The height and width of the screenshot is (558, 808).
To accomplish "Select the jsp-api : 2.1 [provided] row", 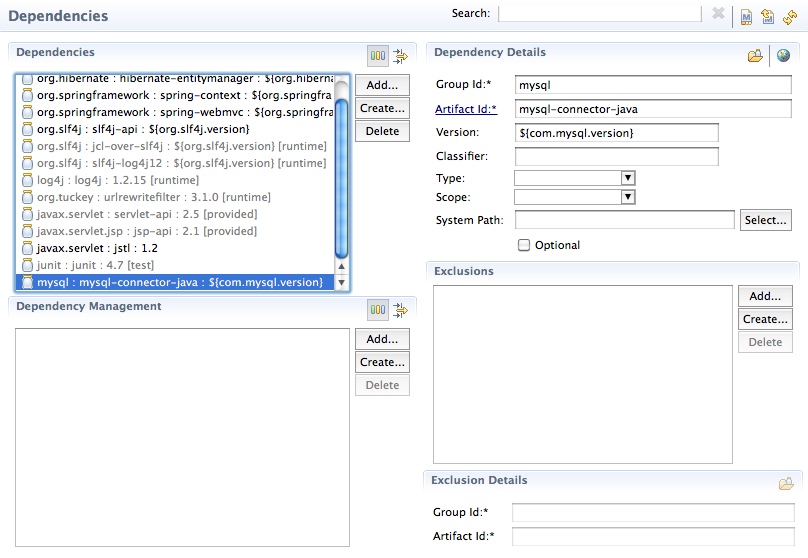I will tap(175, 231).
